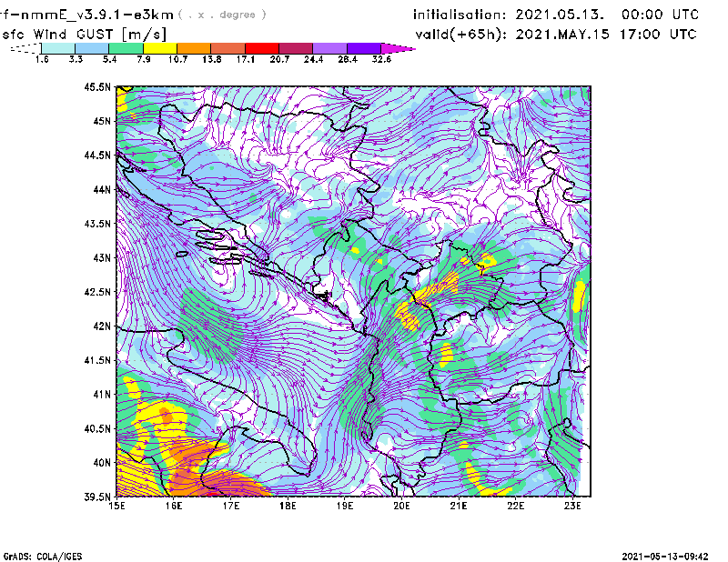
Task: Select the yellow 7.9–10.7 legend swatch
Action: click(x=160, y=48)
